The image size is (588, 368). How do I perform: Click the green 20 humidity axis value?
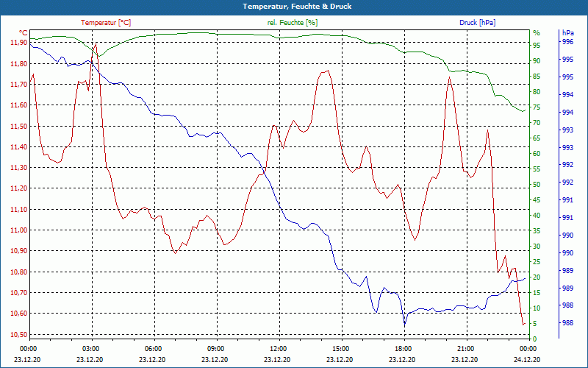(x=537, y=277)
